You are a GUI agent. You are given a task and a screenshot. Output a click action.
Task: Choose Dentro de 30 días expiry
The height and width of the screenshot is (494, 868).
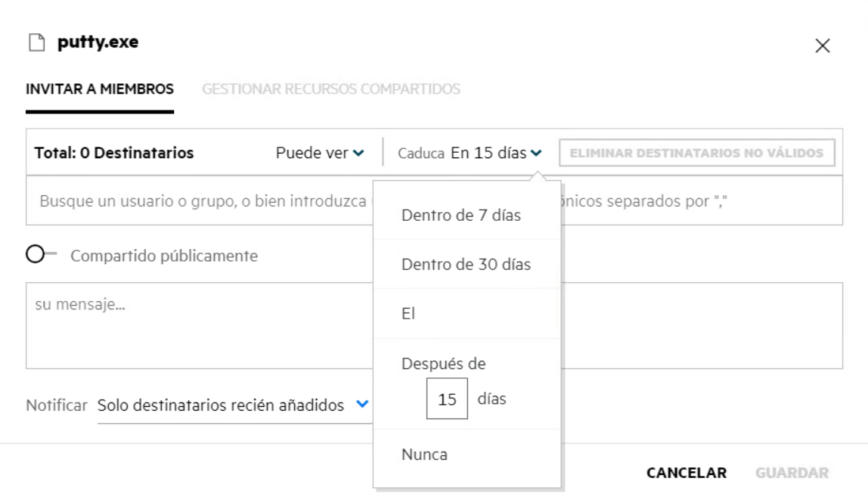[466, 265]
